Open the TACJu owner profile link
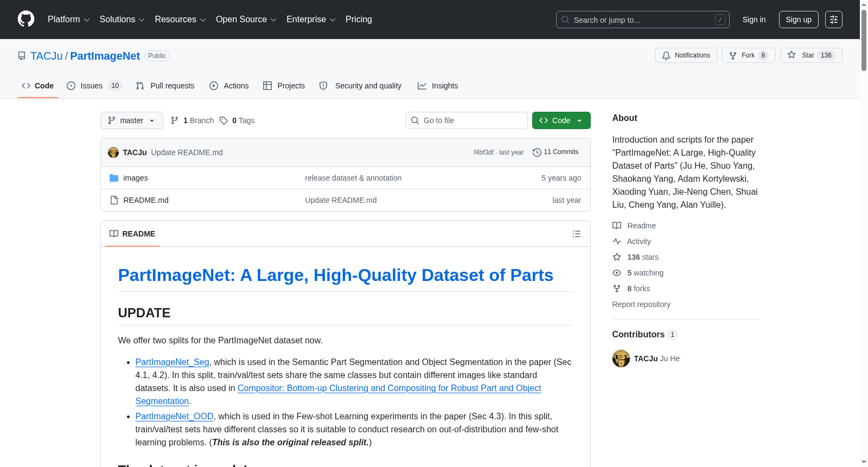Screen dimensions: 868x467 point(47,56)
